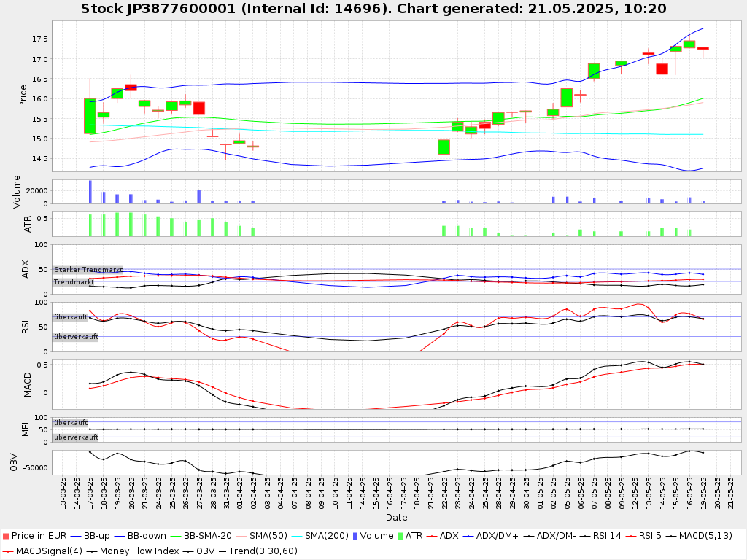
Task: Click the tall green candlestick on 17-03-25
Action: click(x=90, y=116)
